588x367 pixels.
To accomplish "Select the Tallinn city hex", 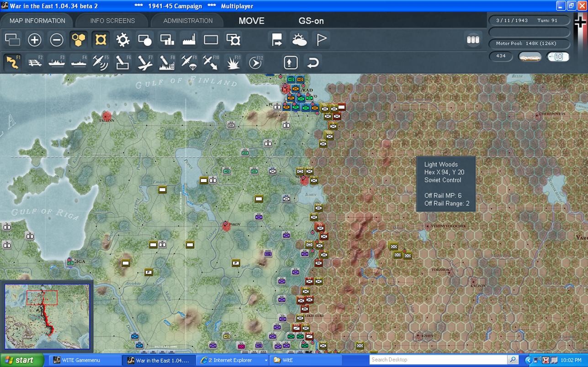I will [106, 116].
